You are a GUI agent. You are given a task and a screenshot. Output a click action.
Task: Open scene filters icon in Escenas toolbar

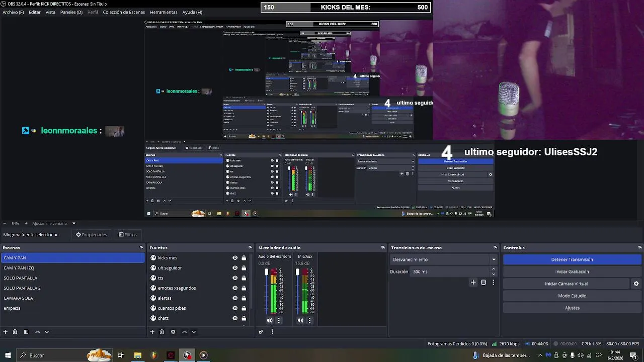point(26,332)
